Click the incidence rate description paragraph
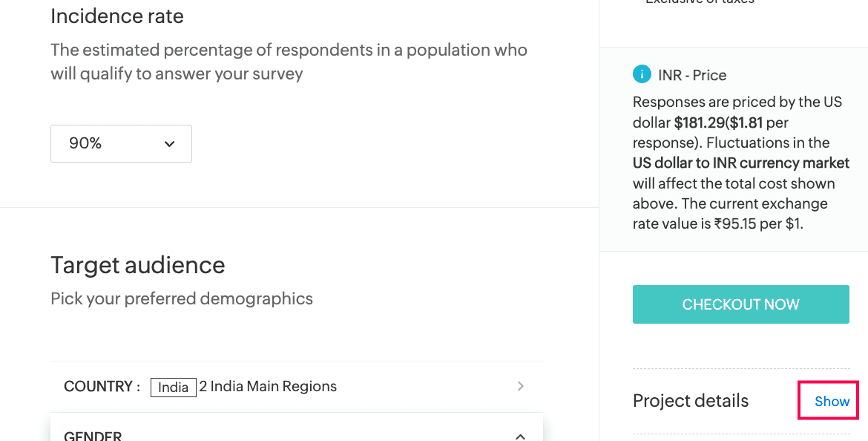The image size is (868, 441). (x=289, y=62)
